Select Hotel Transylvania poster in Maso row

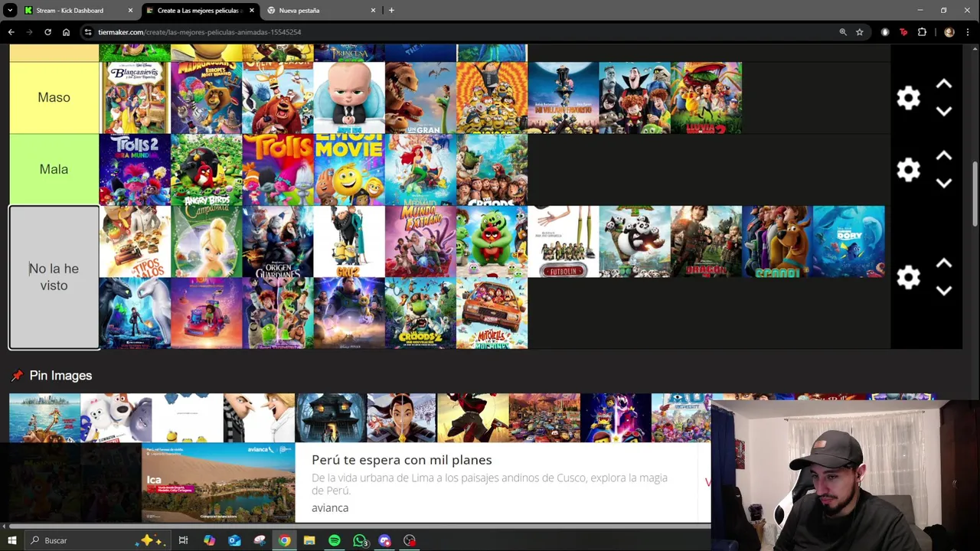(634, 98)
